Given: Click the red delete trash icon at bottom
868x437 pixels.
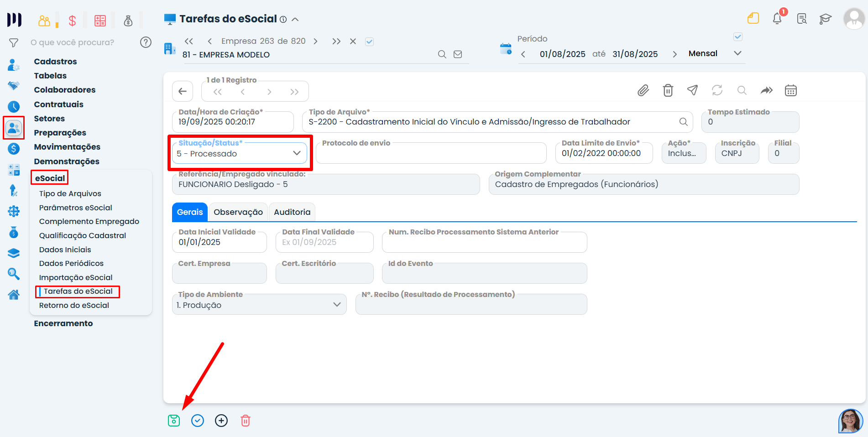Looking at the screenshot, I should click(x=246, y=421).
